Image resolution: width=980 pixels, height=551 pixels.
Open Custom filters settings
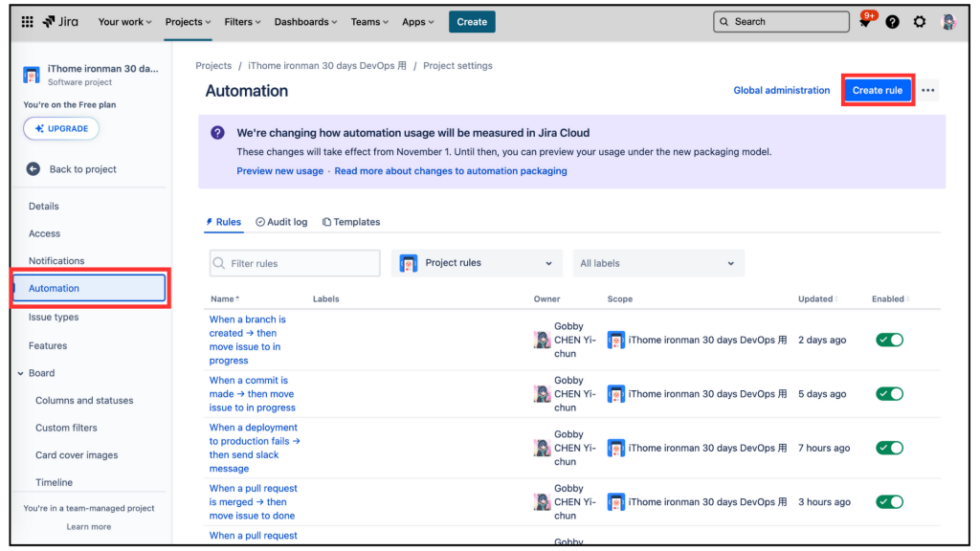click(x=66, y=428)
